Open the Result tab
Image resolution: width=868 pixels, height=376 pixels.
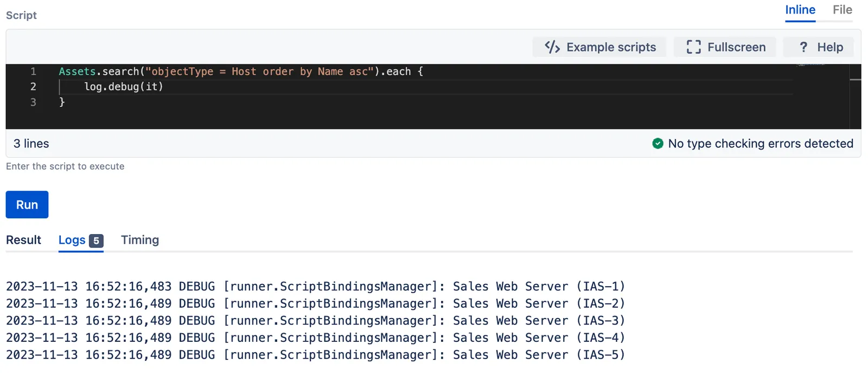point(23,240)
